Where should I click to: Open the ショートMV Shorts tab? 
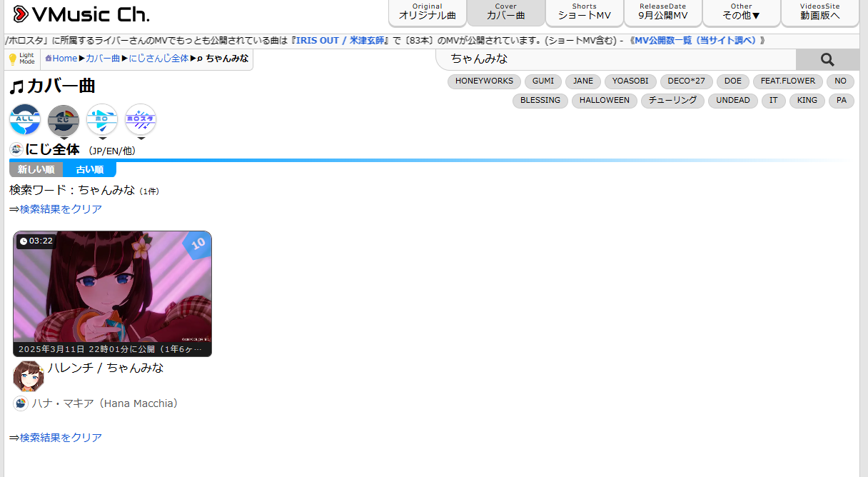tap(584, 12)
